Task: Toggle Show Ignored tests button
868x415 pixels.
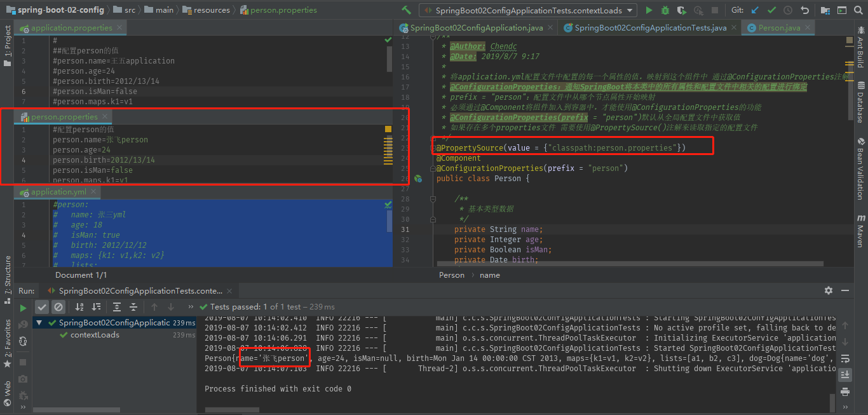Action: tap(58, 307)
